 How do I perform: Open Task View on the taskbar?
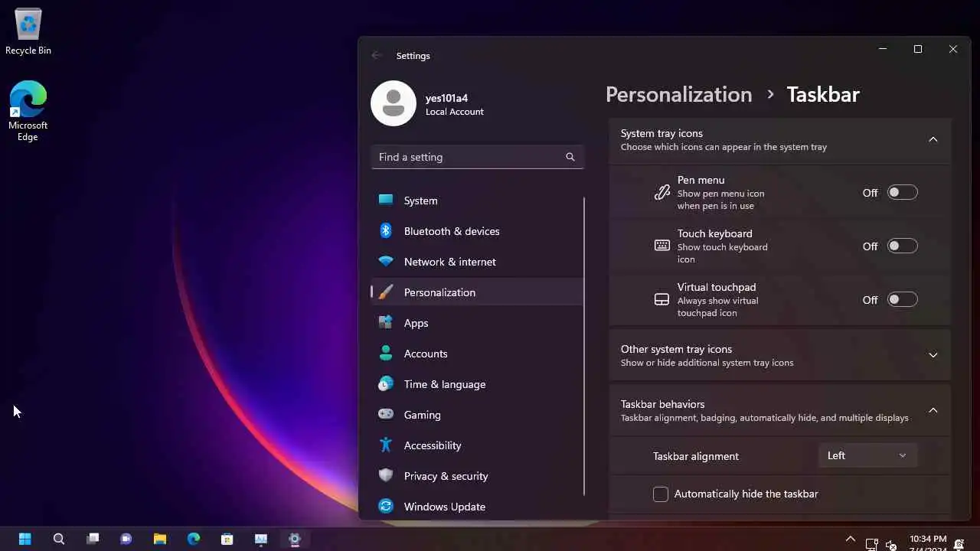[93, 539]
